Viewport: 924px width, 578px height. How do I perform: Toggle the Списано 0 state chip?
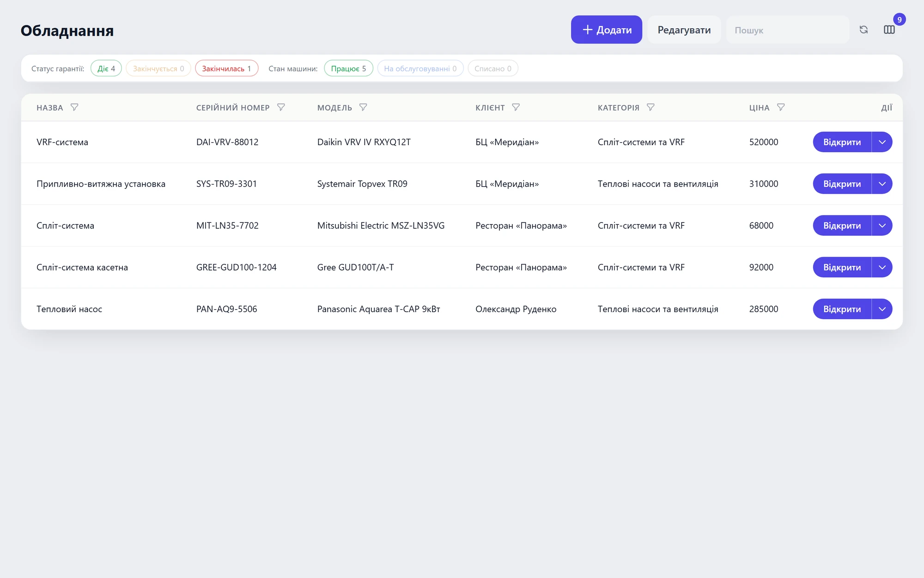(493, 68)
